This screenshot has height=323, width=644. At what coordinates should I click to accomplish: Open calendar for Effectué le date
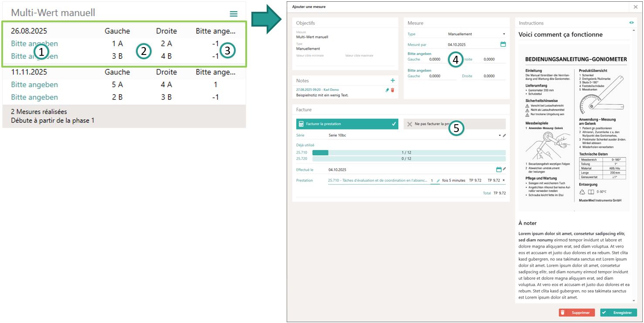[499, 169]
